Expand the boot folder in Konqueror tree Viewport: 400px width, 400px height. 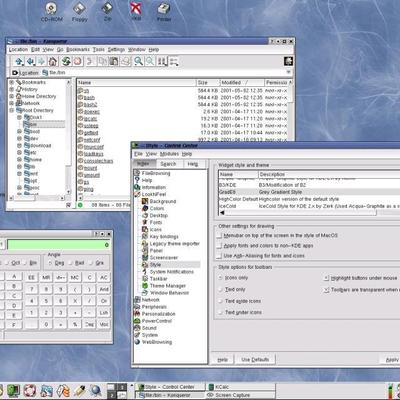[19, 131]
